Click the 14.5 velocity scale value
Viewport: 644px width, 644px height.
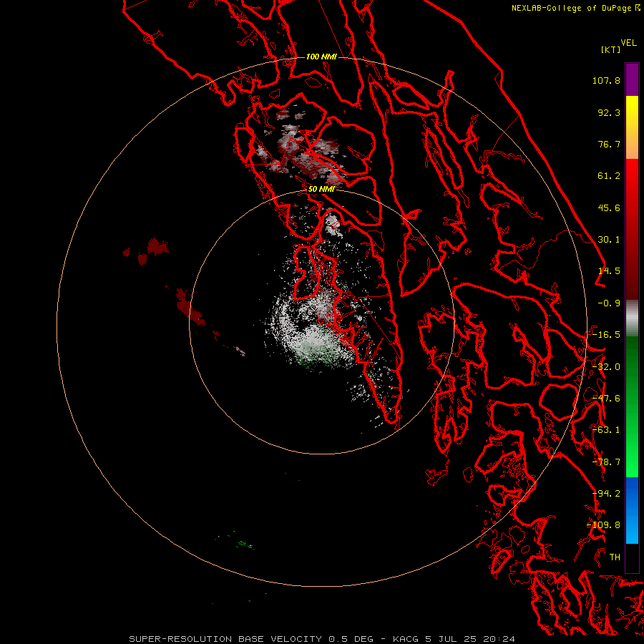coord(609,271)
